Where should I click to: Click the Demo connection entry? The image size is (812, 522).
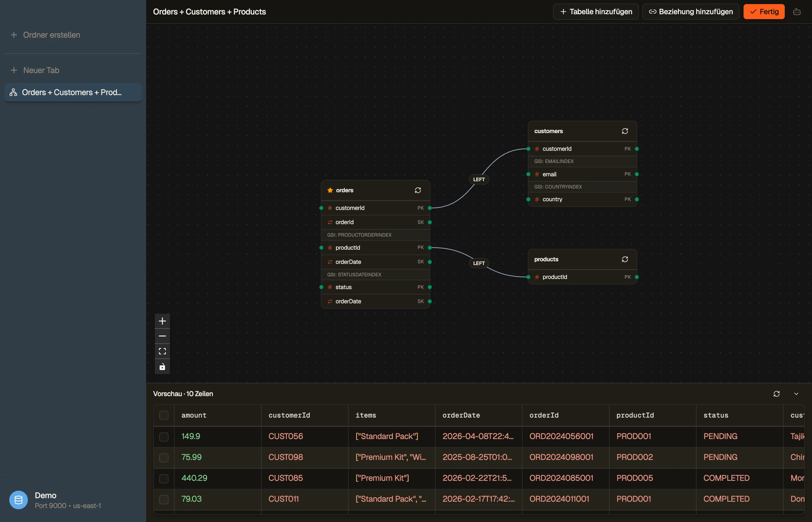click(x=55, y=500)
